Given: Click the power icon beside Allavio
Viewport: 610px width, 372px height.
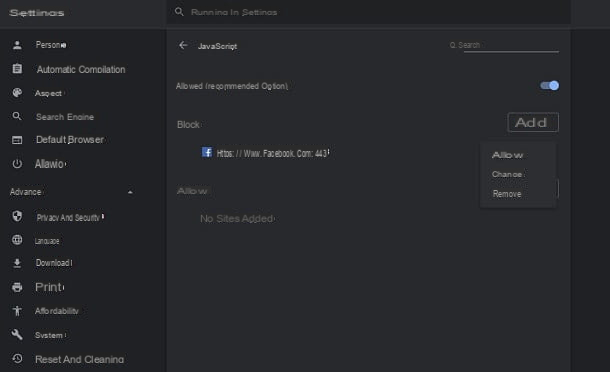Looking at the screenshot, I should (17, 164).
